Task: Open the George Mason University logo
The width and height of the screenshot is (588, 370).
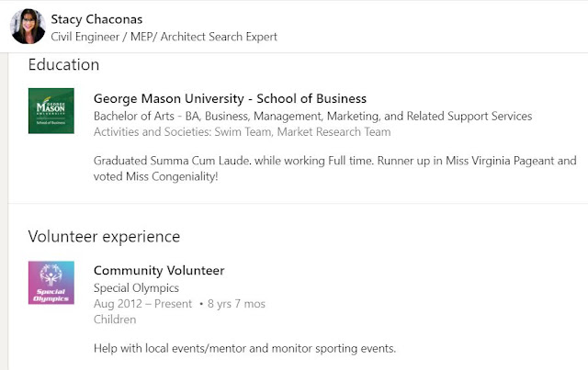Action: pyautogui.click(x=51, y=110)
